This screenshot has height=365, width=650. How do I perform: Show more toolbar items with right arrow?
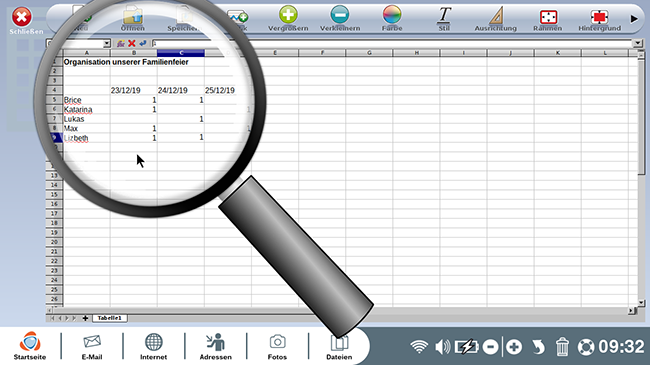click(x=634, y=19)
